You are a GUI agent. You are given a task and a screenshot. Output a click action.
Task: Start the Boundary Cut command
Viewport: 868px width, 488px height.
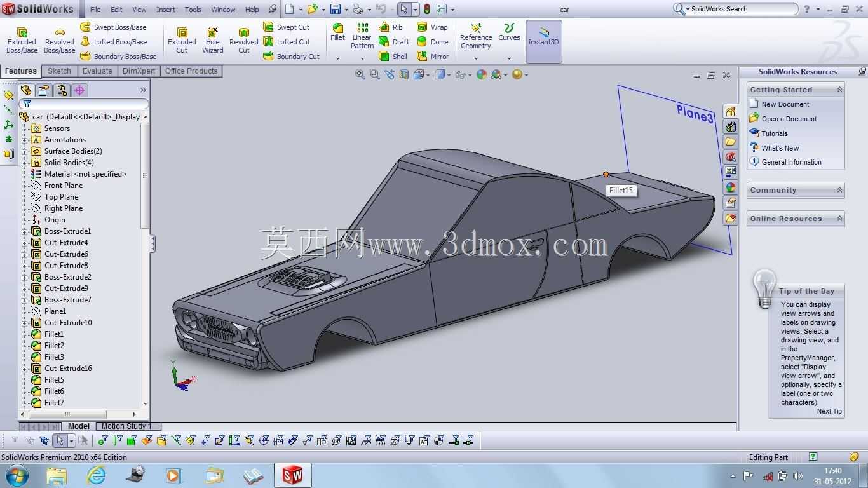[x=292, y=57]
